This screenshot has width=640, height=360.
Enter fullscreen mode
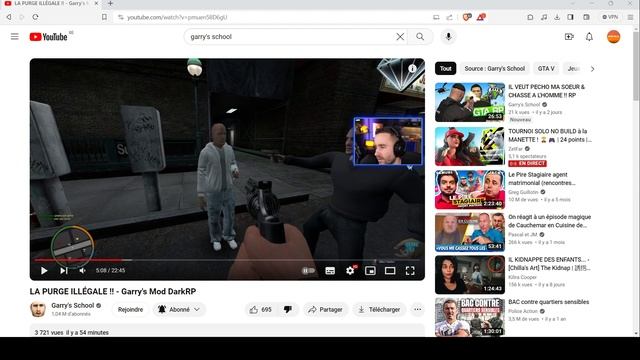click(x=410, y=271)
